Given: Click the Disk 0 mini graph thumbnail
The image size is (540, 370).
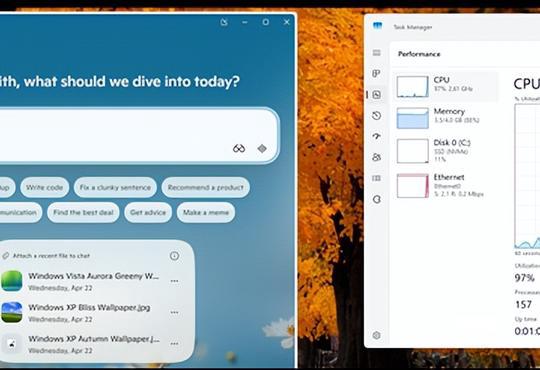Looking at the screenshot, I should (x=413, y=151).
